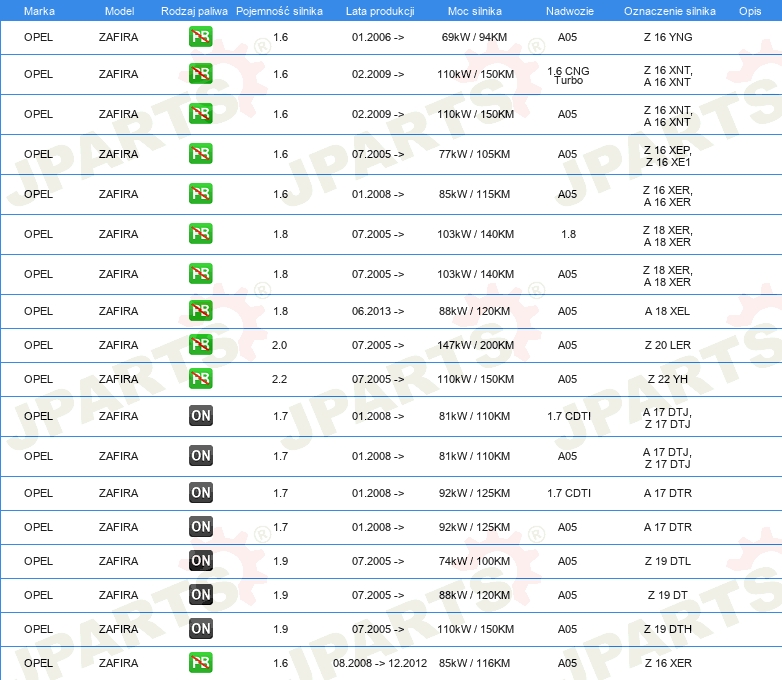Image resolution: width=782 pixels, height=680 pixels.
Task: Select ZAFIRA in the Z 20 LER row
Action: [118, 345]
